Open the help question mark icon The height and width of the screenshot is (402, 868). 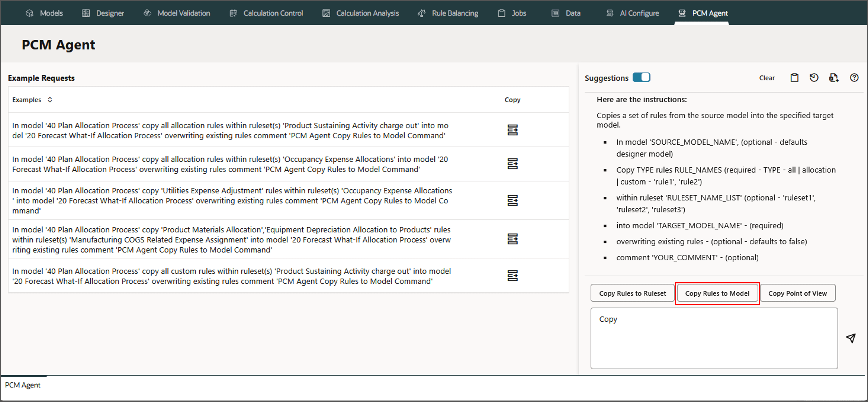(x=854, y=78)
